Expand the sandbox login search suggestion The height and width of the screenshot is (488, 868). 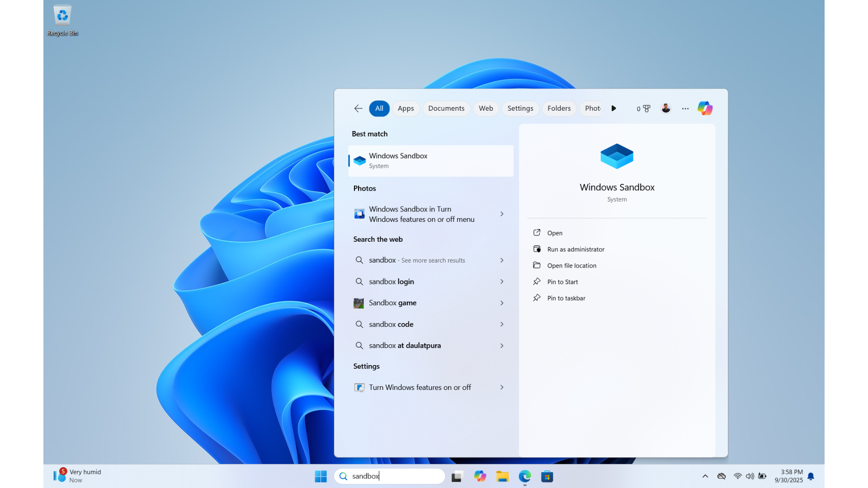pos(429,281)
